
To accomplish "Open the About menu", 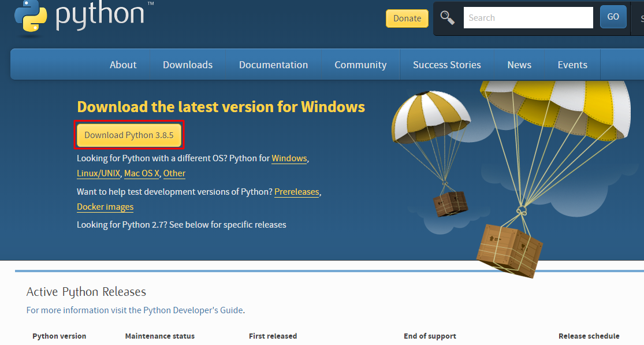I will [x=123, y=65].
